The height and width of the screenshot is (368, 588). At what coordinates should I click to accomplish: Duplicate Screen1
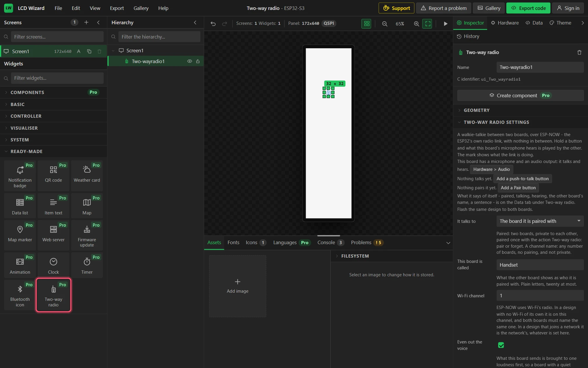(89, 51)
